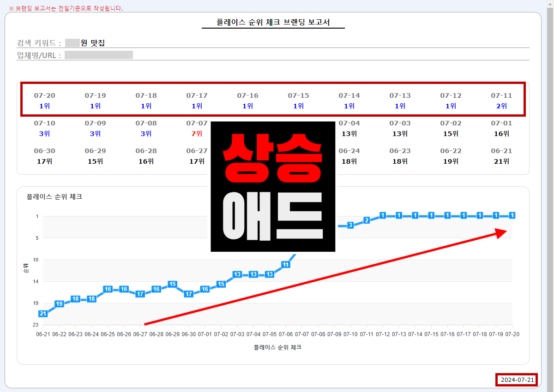
Task: Click the chart data point labeled 11
Action: (x=285, y=264)
